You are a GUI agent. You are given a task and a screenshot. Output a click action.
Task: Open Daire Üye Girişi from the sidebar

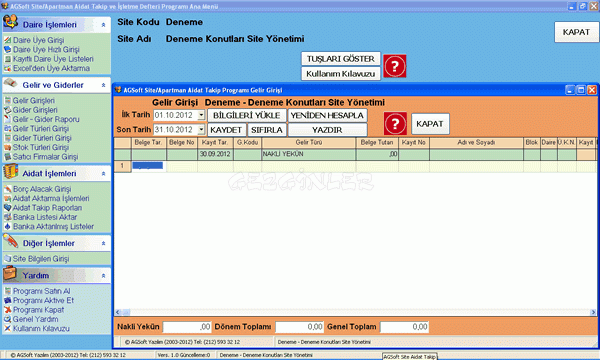pyautogui.click(x=38, y=40)
